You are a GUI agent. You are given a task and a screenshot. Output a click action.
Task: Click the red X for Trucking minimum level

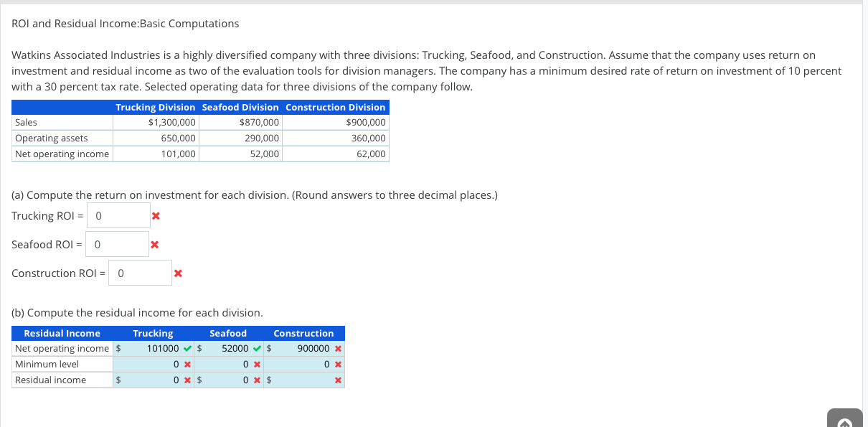tap(186, 365)
